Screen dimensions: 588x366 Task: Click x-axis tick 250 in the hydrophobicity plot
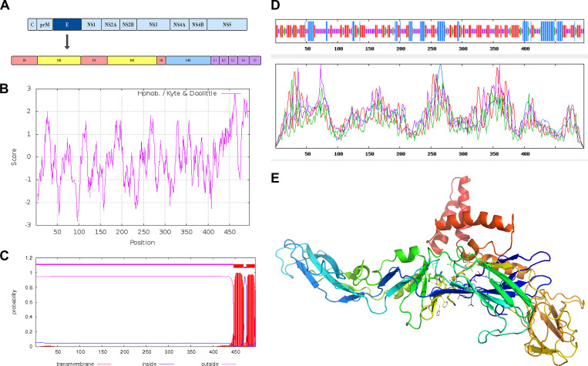[x=143, y=232]
